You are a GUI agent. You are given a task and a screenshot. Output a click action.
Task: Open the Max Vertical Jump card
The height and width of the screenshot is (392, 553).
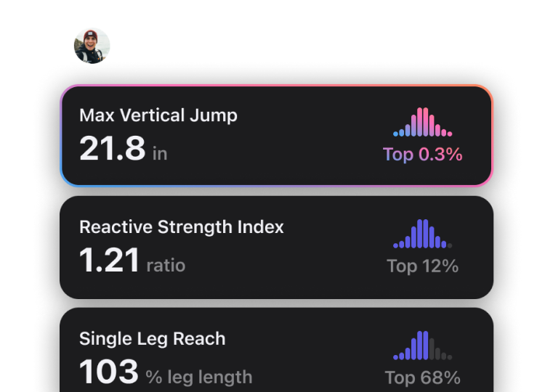pos(276,136)
